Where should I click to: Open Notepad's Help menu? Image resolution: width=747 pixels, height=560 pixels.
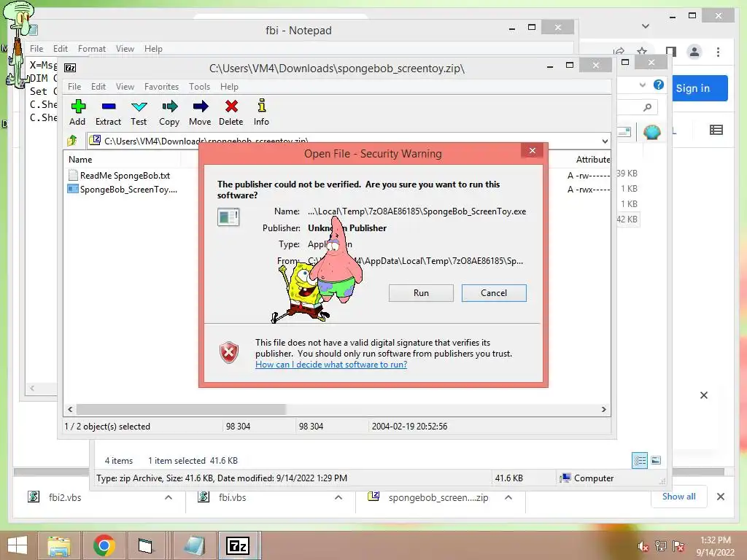coord(153,49)
